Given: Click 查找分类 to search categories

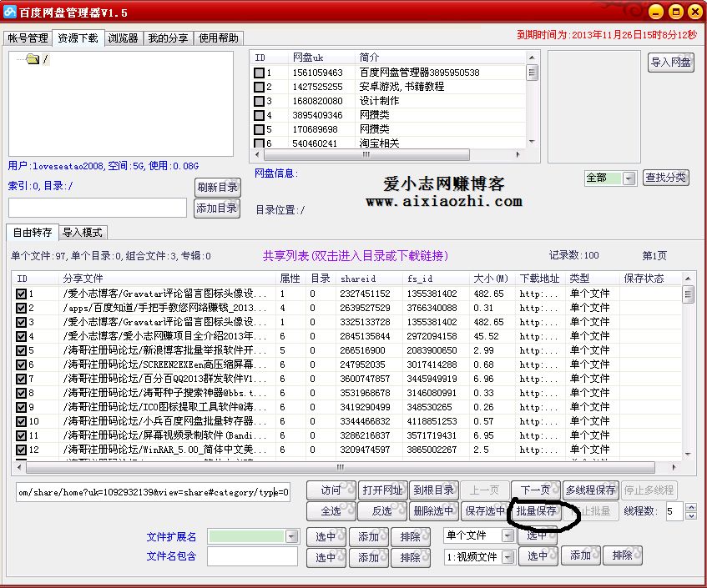Looking at the screenshot, I should tap(666, 178).
